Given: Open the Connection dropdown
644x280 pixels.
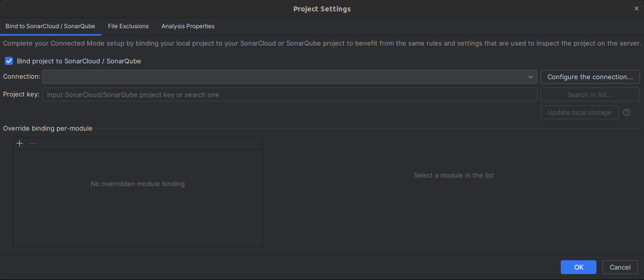Looking at the screenshot, I should pyautogui.click(x=290, y=77).
